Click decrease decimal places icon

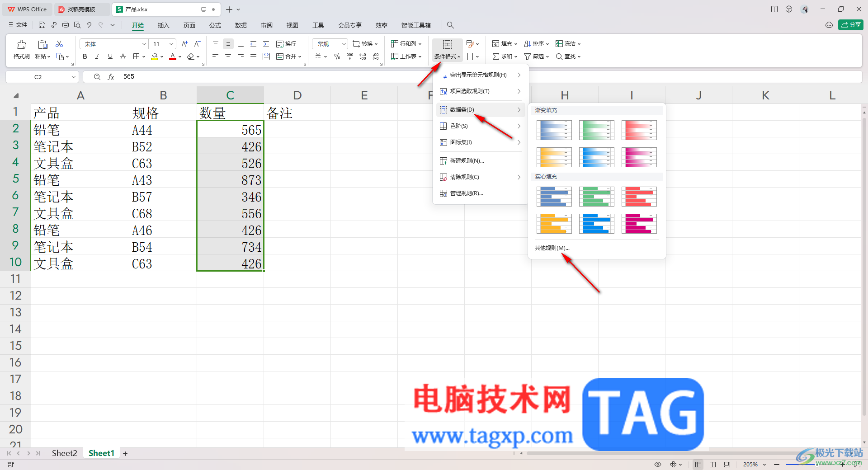376,56
